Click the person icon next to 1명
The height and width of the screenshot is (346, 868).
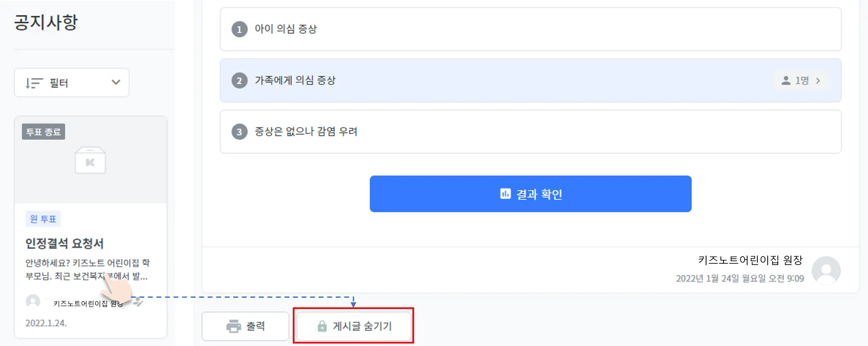click(786, 81)
